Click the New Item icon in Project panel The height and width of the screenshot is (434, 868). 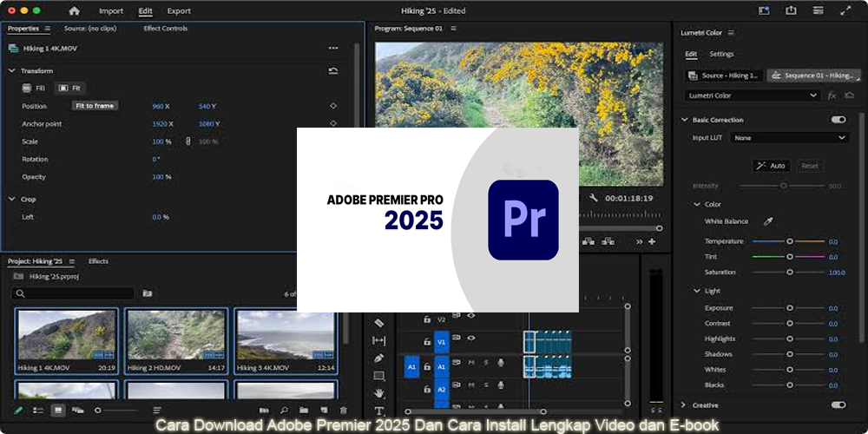click(x=324, y=411)
